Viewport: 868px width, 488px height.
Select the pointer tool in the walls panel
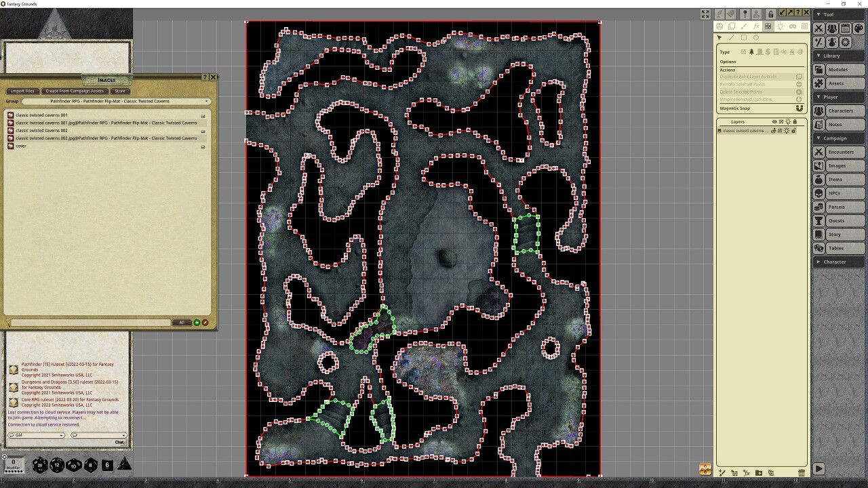tap(719, 37)
